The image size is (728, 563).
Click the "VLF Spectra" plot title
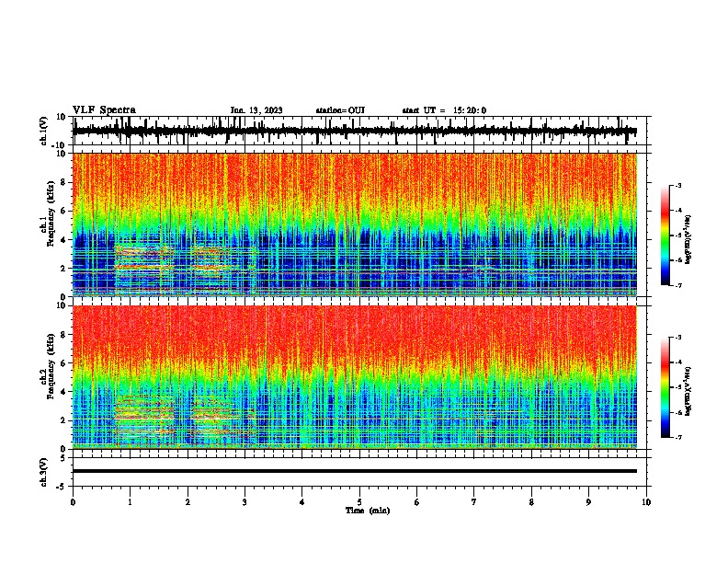coord(104,110)
